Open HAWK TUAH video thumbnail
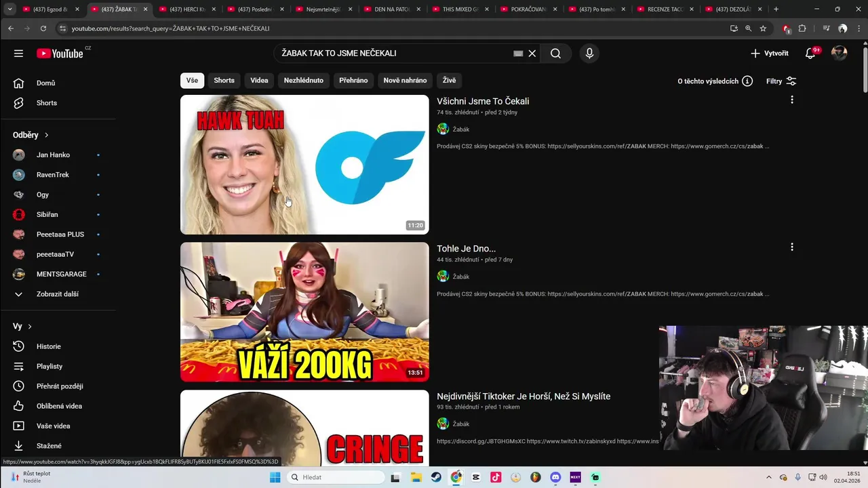Image resolution: width=868 pixels, height=488 pixels. [x=304, y=165]
